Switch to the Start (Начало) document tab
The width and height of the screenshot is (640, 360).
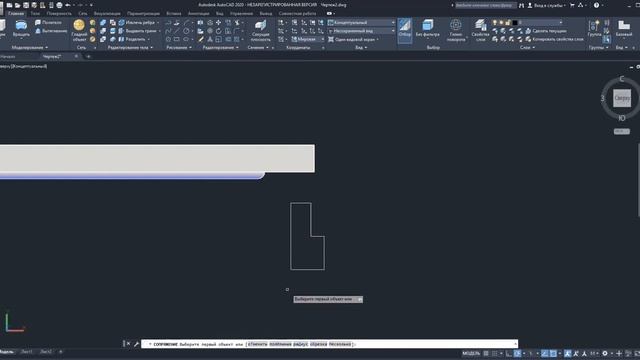(x=8, y=56)
